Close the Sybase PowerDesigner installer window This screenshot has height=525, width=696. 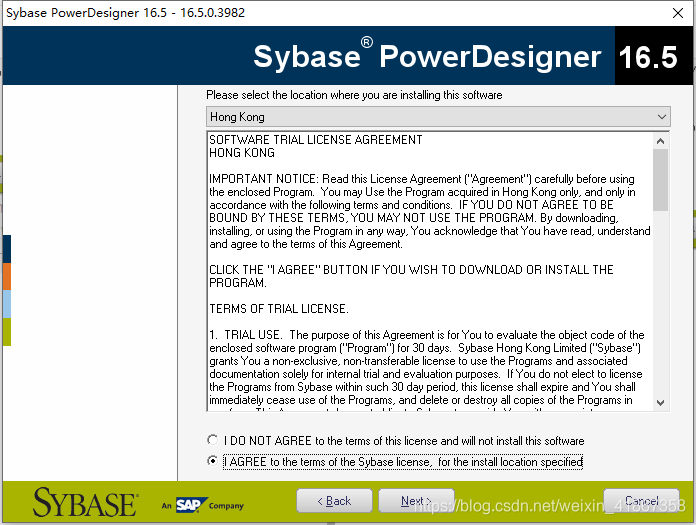coord(678,13)
